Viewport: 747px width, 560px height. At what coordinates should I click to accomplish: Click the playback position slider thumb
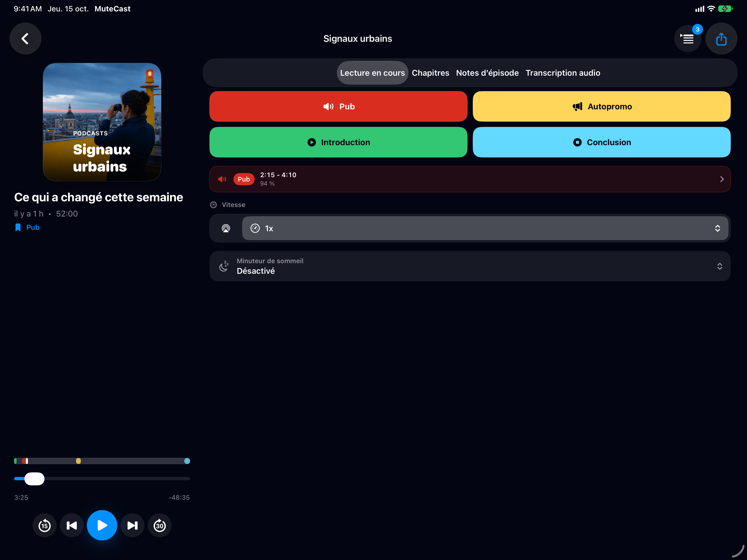34,479
